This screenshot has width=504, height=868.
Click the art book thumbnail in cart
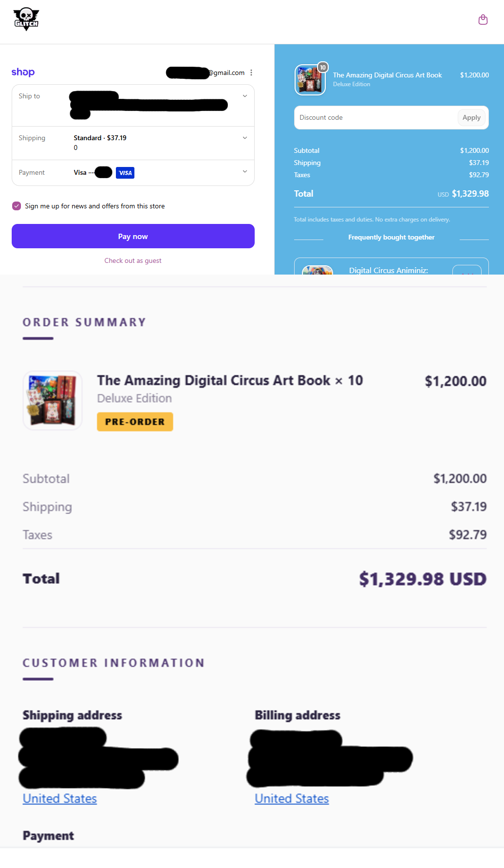pos(310,80)
